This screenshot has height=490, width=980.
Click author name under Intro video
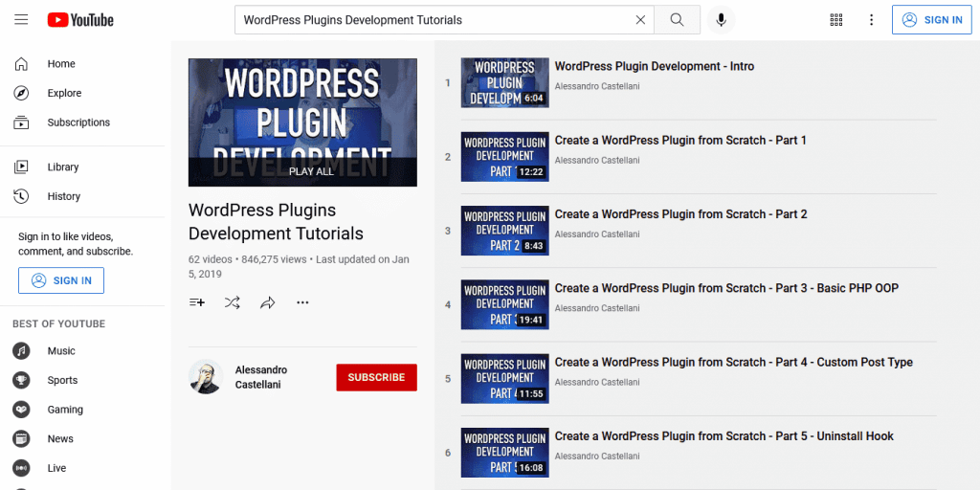pos(597,86)
